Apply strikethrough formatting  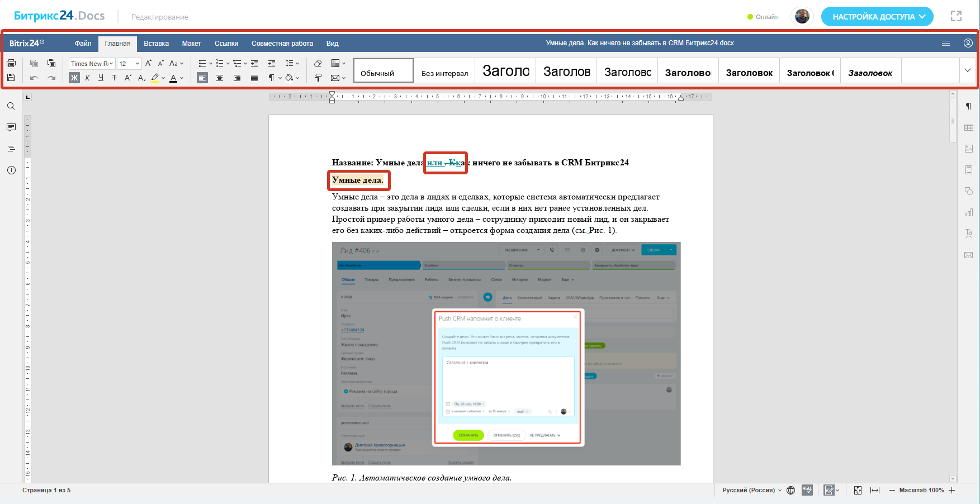tap(115, 78)
